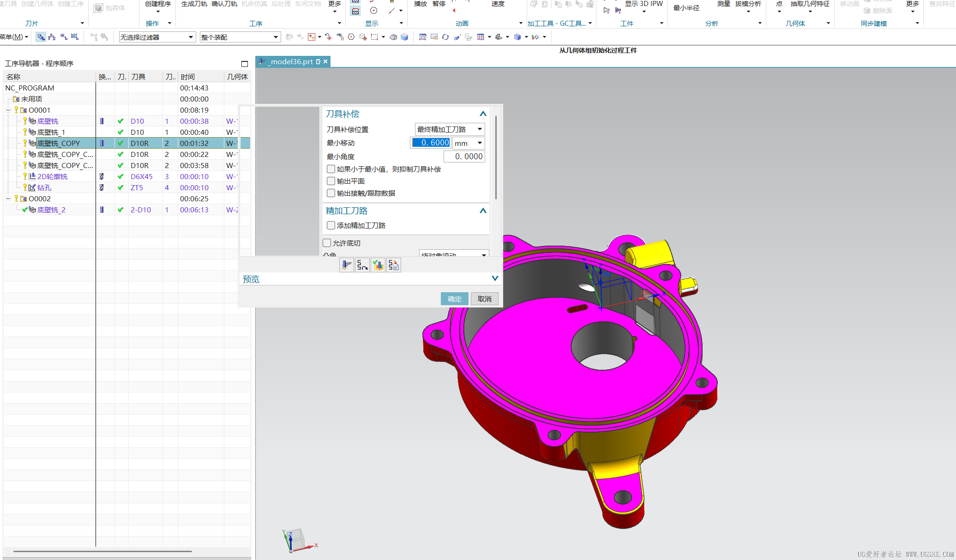Toggle the 允许底切 checkbox

tap(327, 243)
